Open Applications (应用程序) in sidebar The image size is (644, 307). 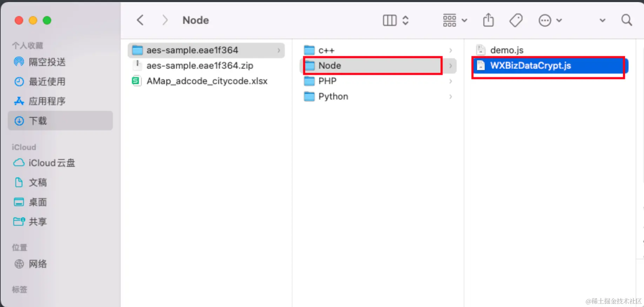coord(47,101)
